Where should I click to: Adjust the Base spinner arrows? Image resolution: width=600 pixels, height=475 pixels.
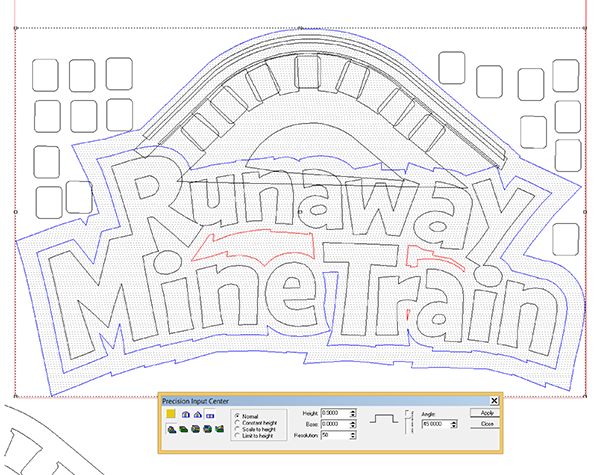[353, 424]
